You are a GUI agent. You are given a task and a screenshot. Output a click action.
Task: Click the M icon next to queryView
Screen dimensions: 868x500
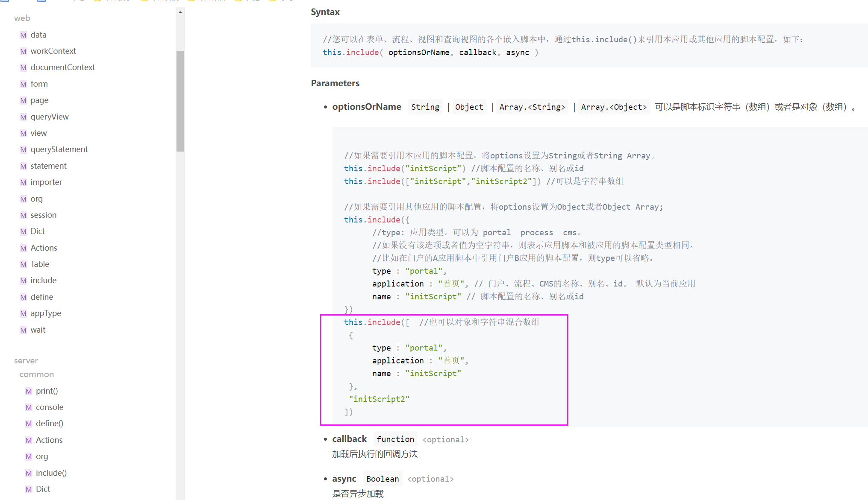tap(24, 117)
